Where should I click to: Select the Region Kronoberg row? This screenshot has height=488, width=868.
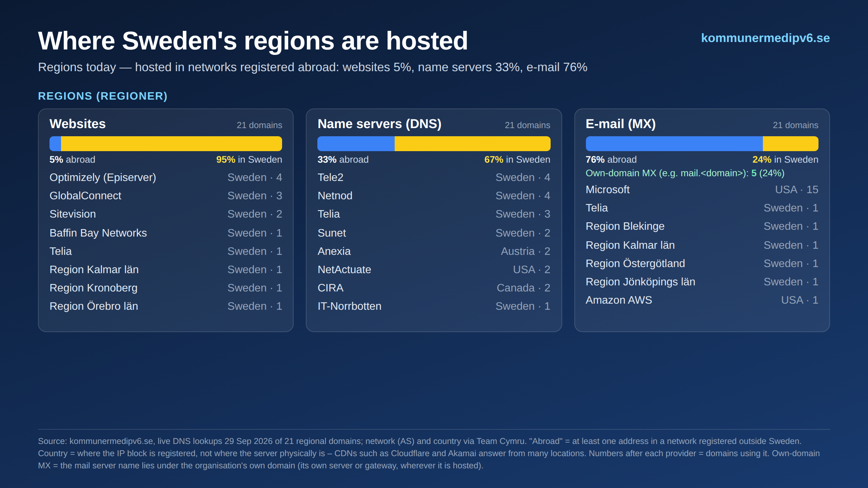click(x=166, y=288)
